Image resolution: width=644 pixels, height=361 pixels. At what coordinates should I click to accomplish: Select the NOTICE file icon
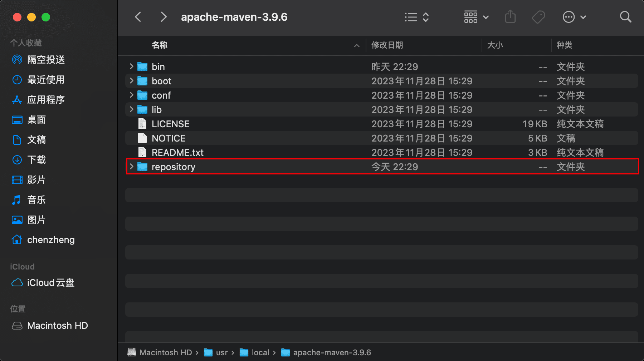point(142,138)
